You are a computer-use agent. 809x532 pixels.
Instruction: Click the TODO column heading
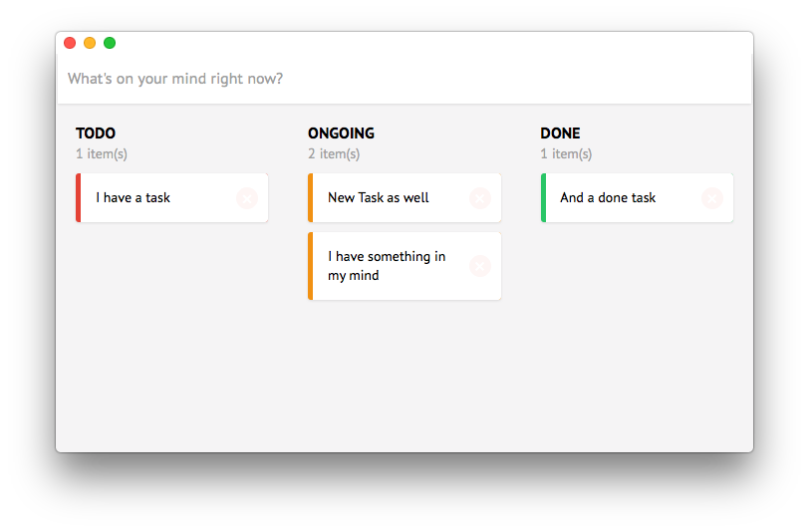(96, 133)
